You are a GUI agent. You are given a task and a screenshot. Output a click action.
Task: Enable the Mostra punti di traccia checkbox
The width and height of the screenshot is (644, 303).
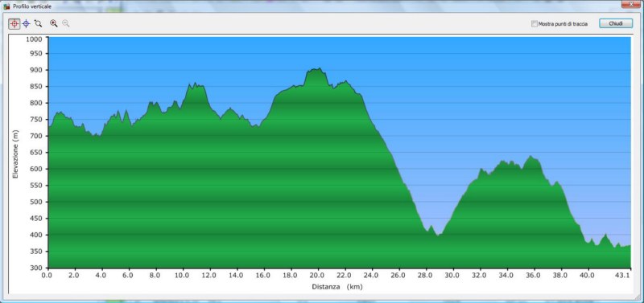pos(534,24)
